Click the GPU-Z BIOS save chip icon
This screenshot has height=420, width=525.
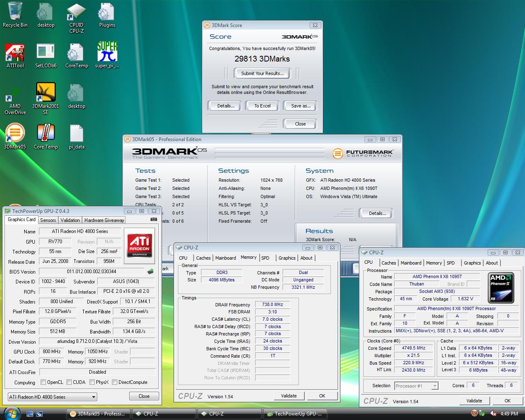tap(151, 272)
